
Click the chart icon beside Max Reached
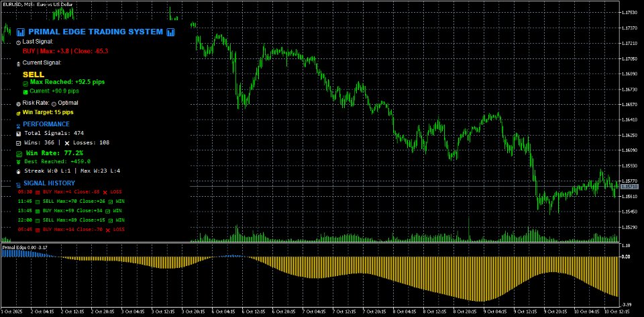[25, 83]
